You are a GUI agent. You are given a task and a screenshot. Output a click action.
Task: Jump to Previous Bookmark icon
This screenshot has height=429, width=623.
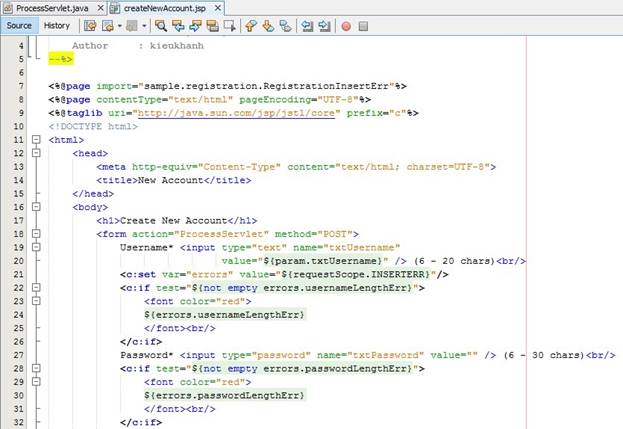[x=250, y=26]
